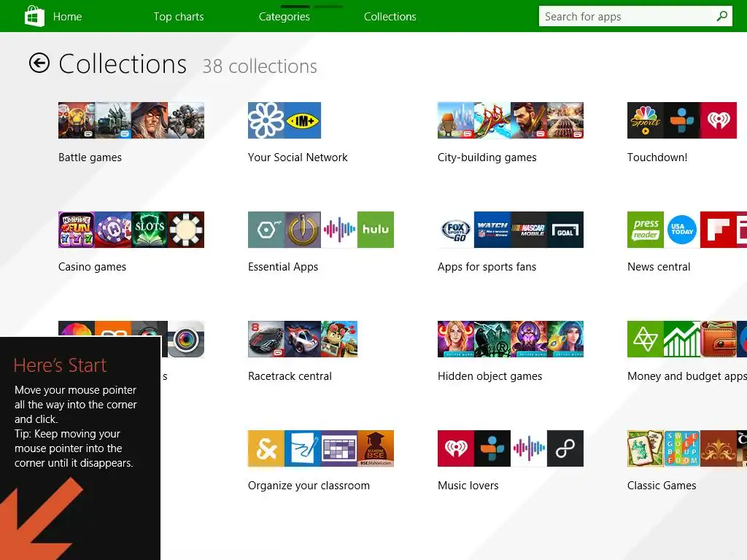Open the Racetrack central collection

click(290, 376)
